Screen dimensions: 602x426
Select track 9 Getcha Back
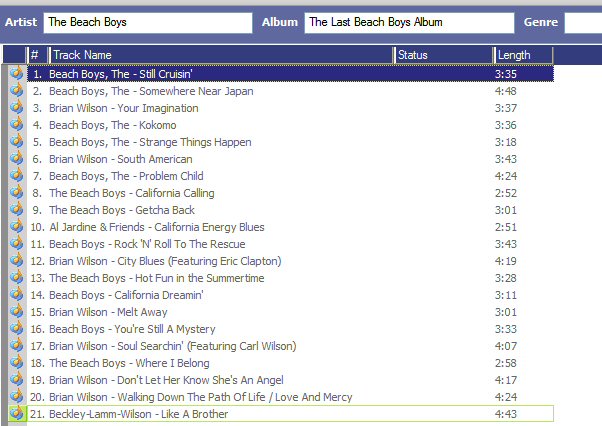click(290, 210)
